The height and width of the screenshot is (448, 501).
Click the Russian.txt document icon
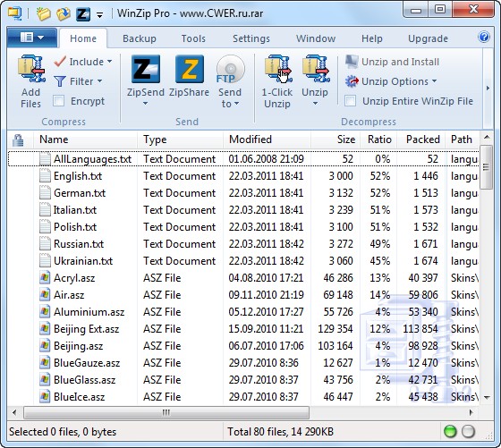(x=45, y=243)
